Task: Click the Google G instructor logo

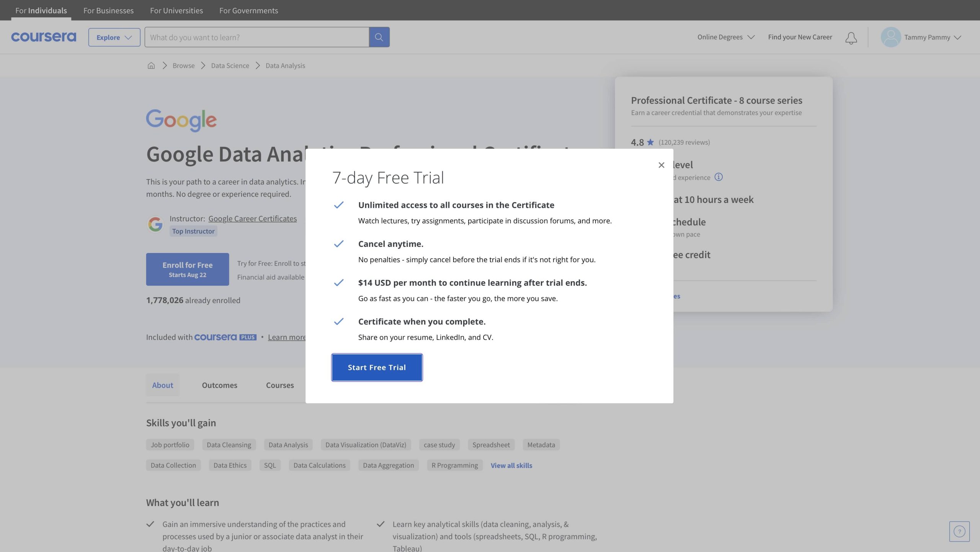Action: (155, 224)
